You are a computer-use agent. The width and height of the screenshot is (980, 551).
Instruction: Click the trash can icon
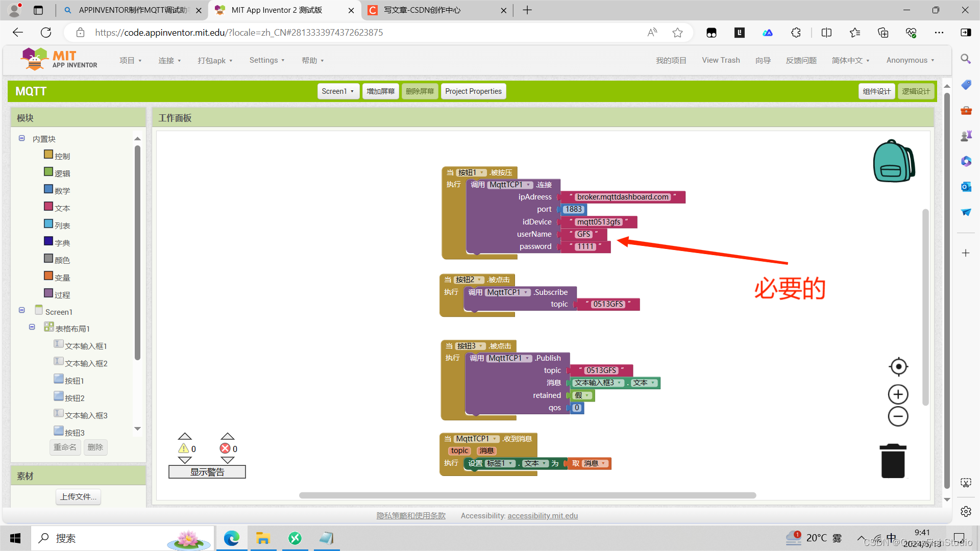point(893,461)
